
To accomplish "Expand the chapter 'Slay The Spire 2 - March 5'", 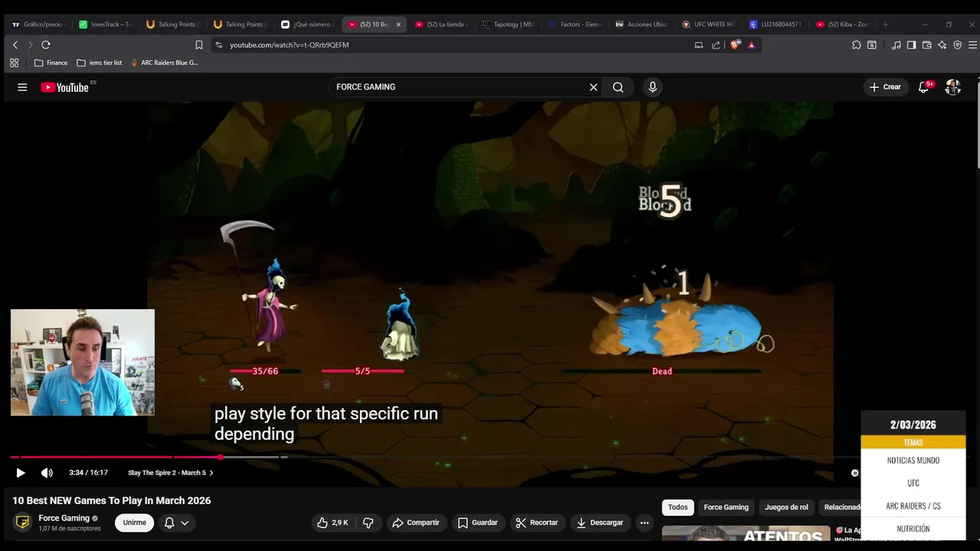I will (171, 473).
